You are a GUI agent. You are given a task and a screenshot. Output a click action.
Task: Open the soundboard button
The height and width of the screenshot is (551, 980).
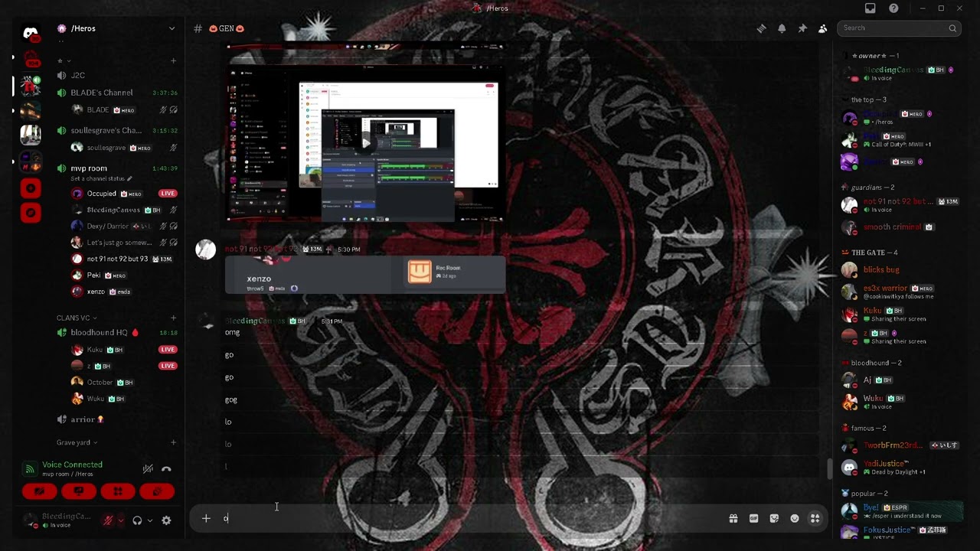click(157, 491)
